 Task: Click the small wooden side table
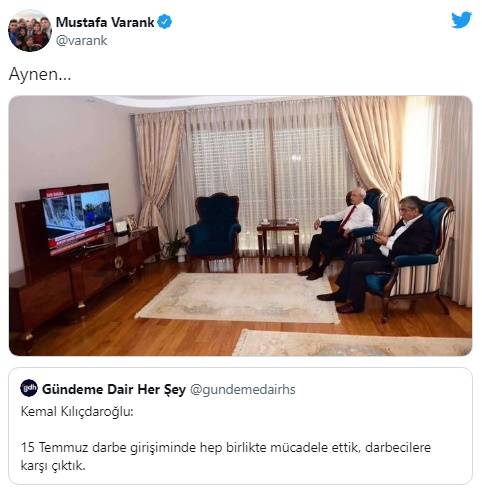[x=278, y=241]
